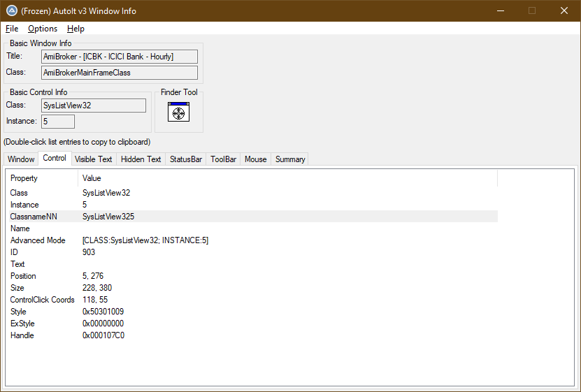The height and width of the screenshot is (392, 581).
Task: Click the Finder Tool crosshair icon
Action: (178, 112)
